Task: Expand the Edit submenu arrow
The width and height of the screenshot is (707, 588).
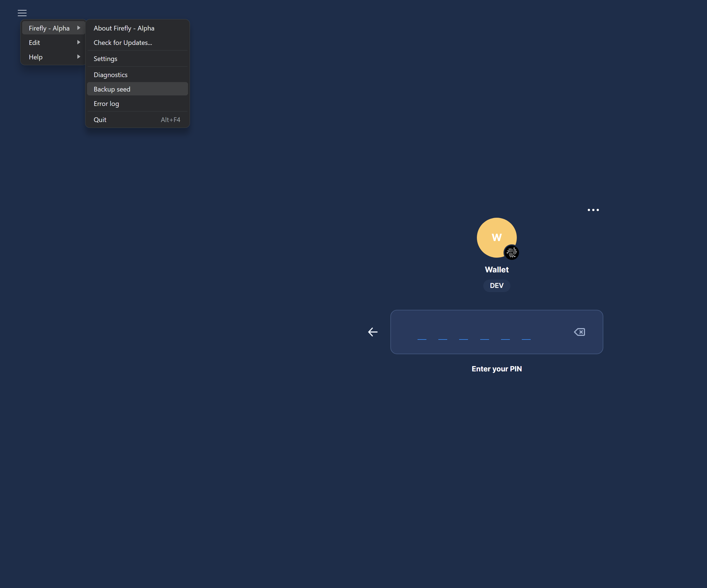Action: point(78,42)
